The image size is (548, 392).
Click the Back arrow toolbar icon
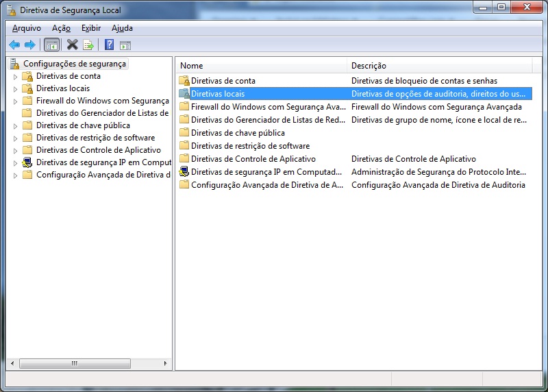14,45
